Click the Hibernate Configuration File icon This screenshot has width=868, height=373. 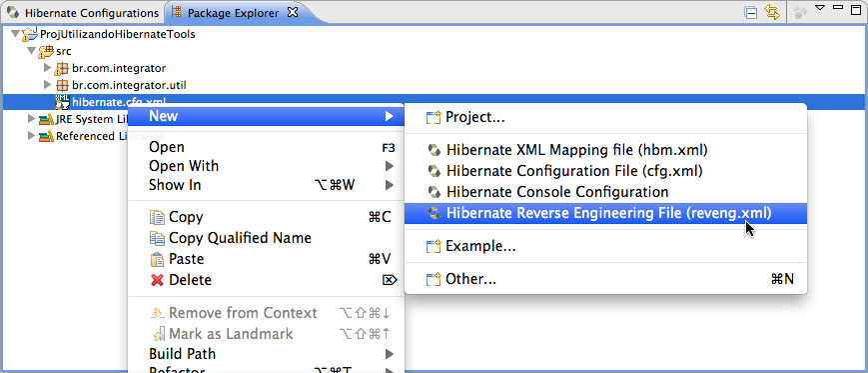click(x=434, y=171)
